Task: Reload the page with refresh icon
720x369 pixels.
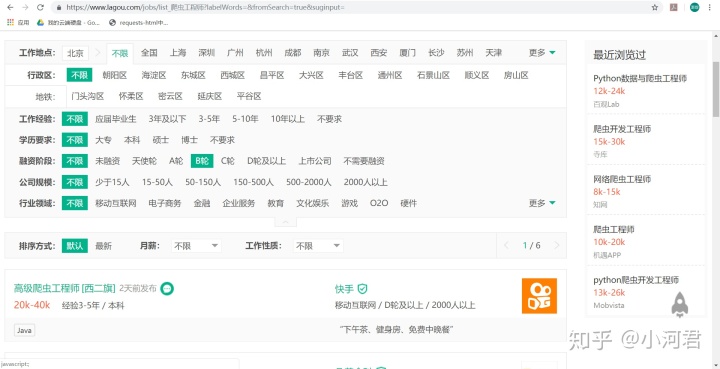Action: coord(40,7)
